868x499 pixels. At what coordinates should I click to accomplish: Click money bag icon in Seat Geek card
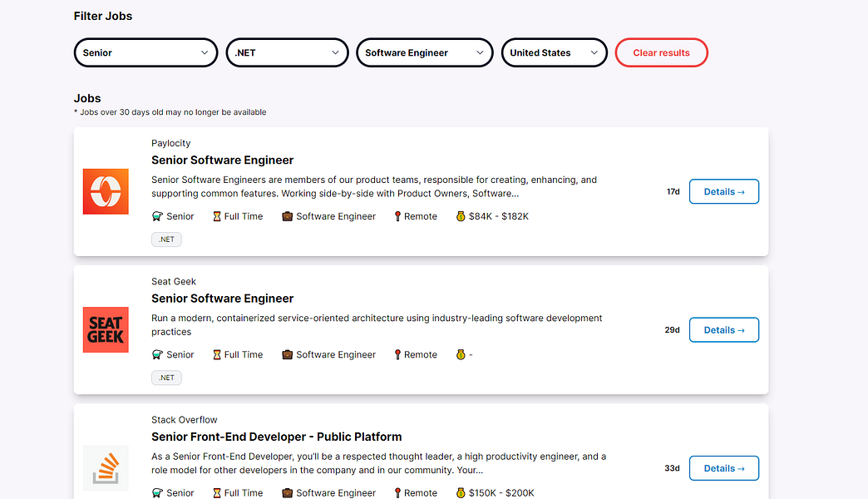point(461,355)
